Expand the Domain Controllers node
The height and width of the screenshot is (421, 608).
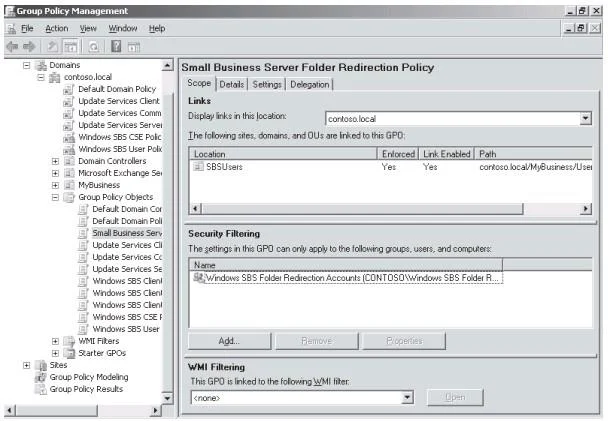coord(55,161)
